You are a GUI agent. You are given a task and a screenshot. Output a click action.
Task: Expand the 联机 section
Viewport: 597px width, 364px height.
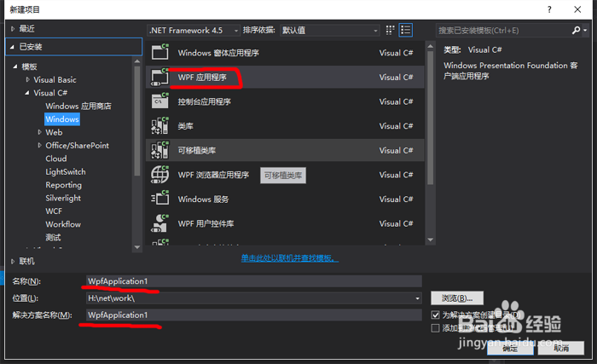tap(13, 261)
